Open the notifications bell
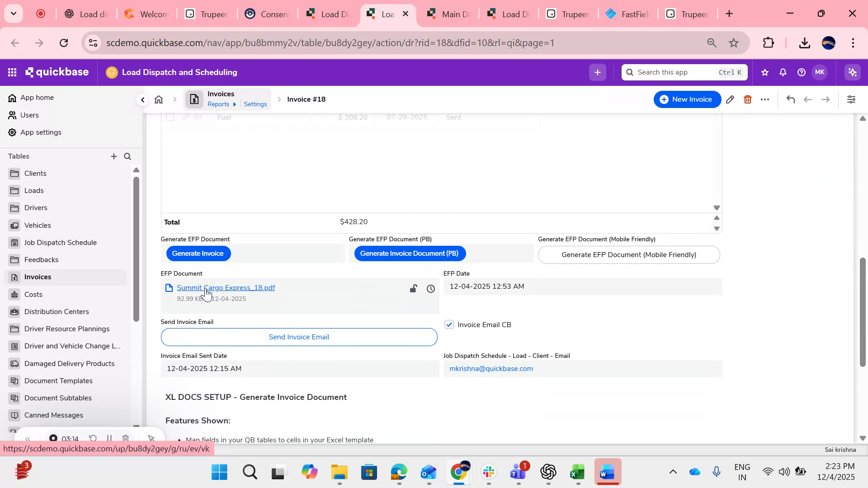Image resolution: width=868 pixels, height=488 pixels. pyautogui.click(x=782, y=72)
